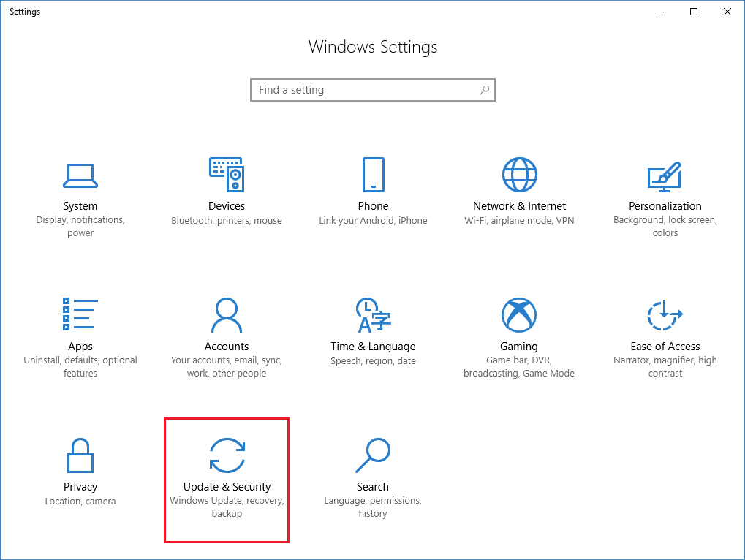
Task: Open the Accounts person icon
Action: click(227, 314)
